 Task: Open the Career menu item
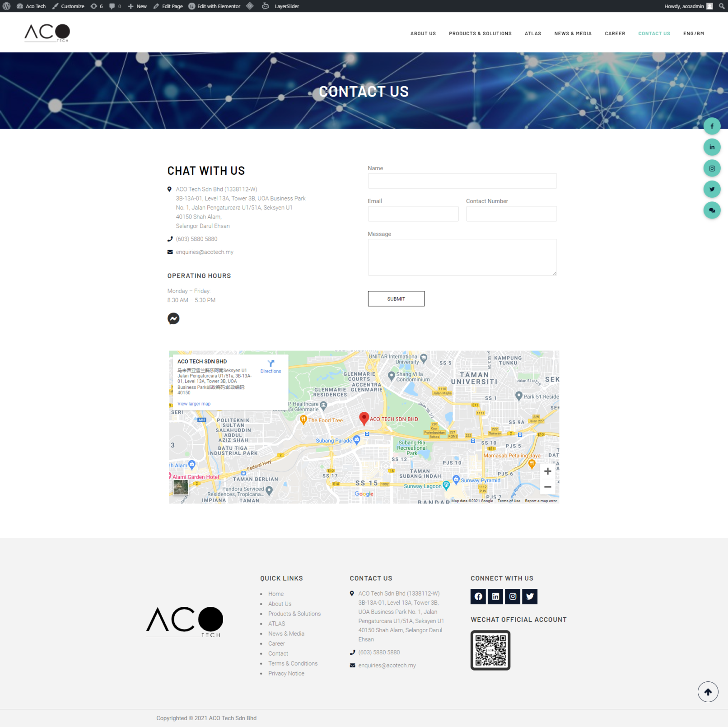coord(615,33)
